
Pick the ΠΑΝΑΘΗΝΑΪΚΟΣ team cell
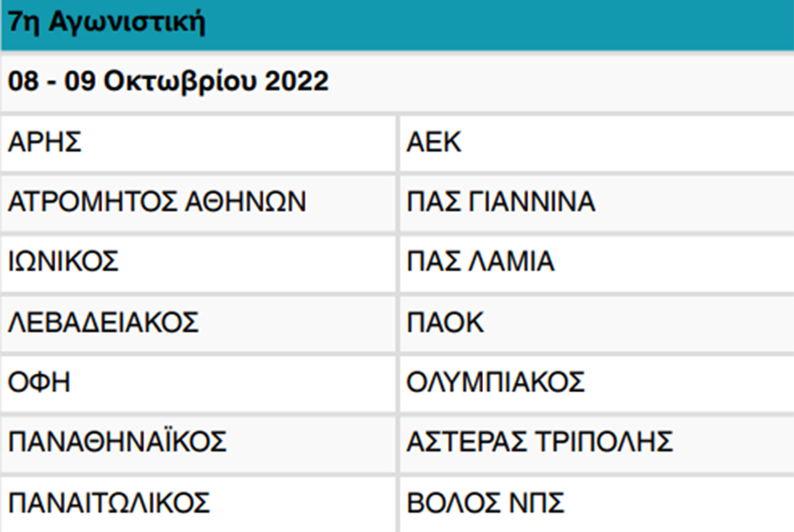pyautogui.click(x=117, y=442)
